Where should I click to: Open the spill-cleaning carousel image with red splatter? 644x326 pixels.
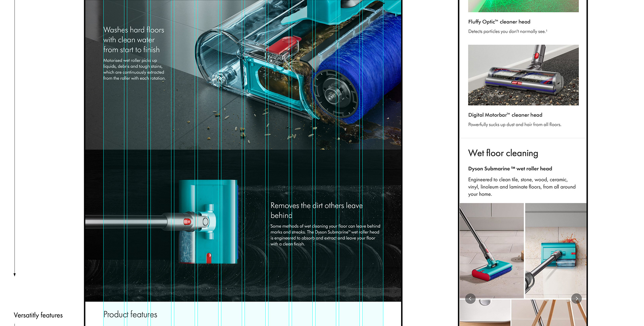pos(556,251)
